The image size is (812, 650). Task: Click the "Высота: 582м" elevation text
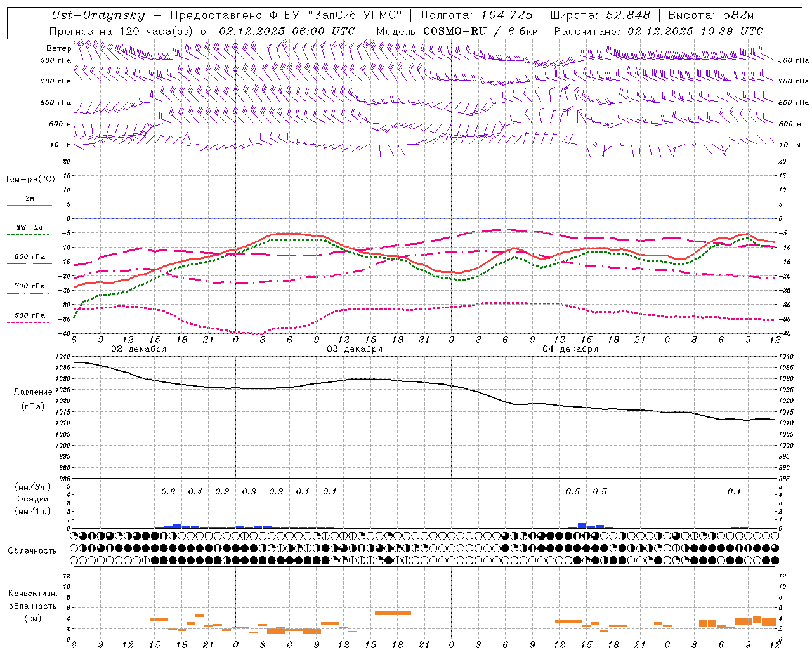[711, 15]
